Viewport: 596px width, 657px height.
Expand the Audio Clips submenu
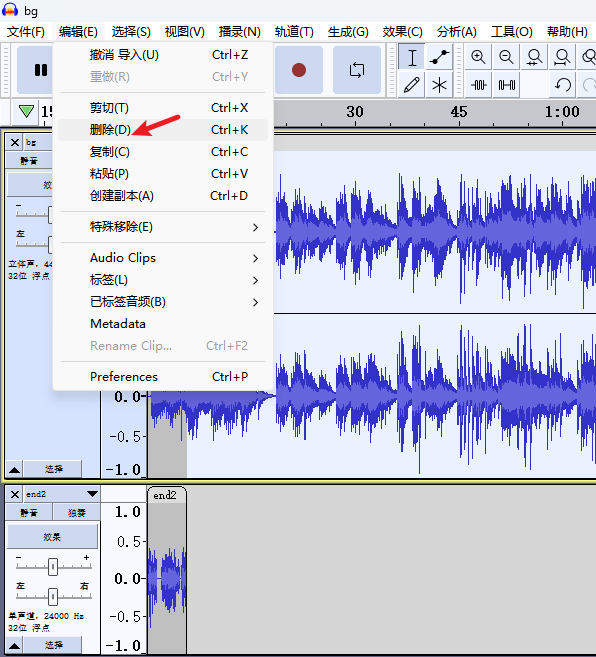coord(163,258)
